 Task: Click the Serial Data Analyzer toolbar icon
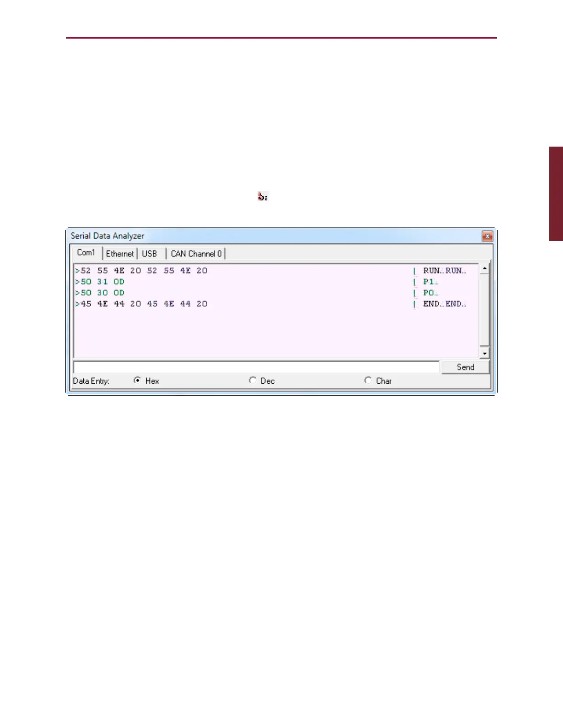[263, 196]
